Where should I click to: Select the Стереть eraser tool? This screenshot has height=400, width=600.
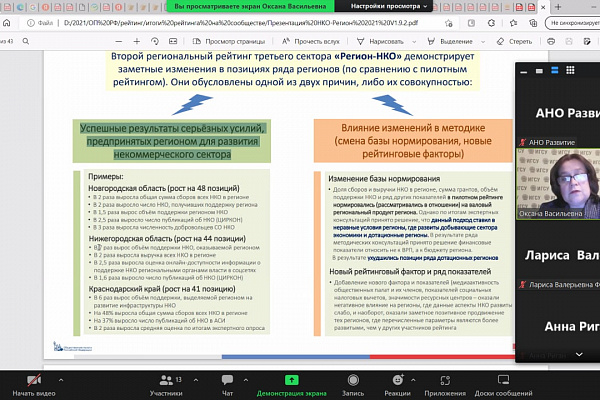(x=514, y=41)
